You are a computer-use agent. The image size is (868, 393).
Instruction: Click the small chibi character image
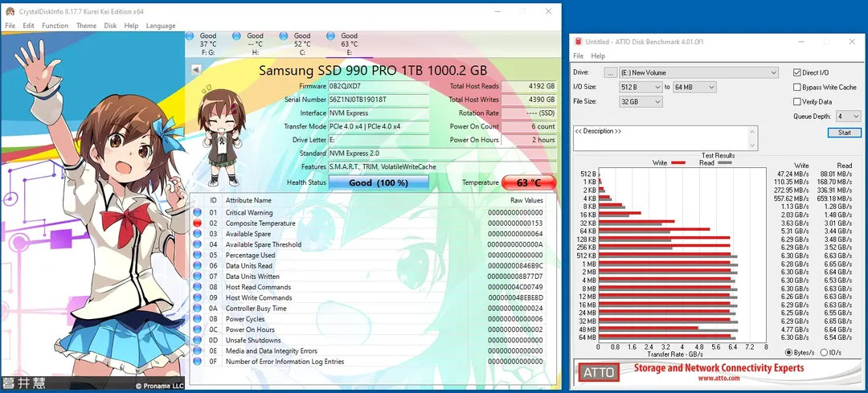click(222, 136)
